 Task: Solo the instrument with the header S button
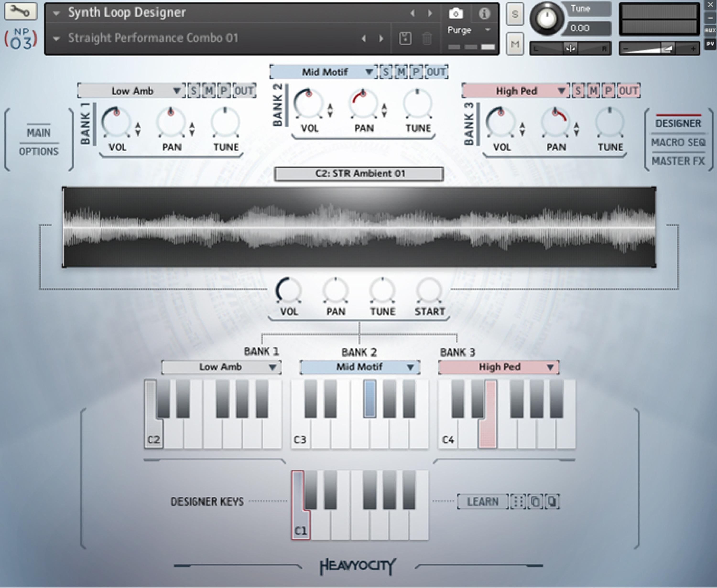[x=515, y=14]
